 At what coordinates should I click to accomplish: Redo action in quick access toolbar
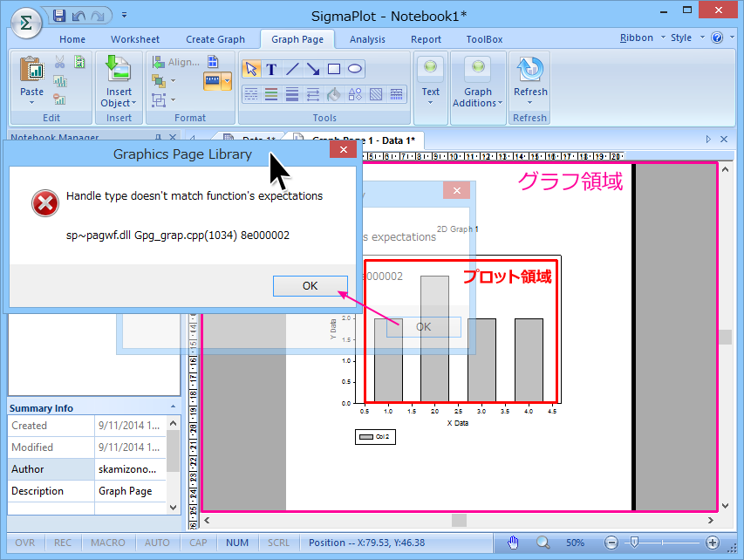(x=98, y=16)
